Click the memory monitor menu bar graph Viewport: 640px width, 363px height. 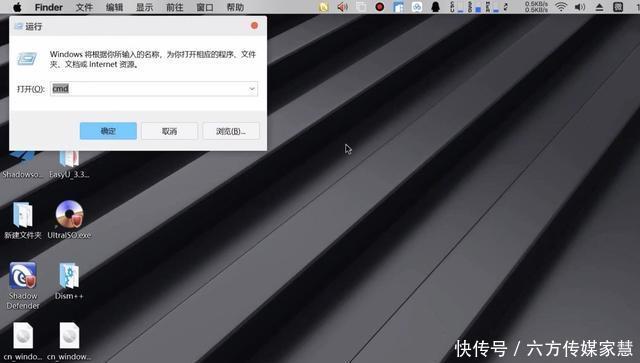pos(475,7)
